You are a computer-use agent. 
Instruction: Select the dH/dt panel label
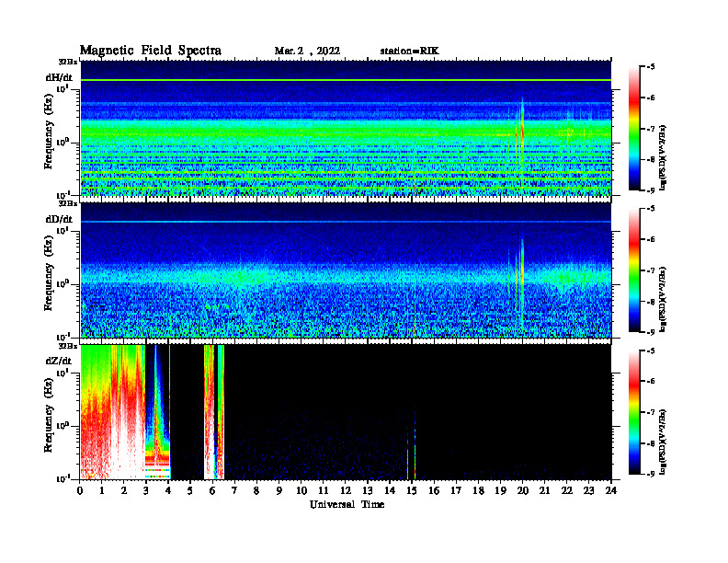tap(59, 77)
